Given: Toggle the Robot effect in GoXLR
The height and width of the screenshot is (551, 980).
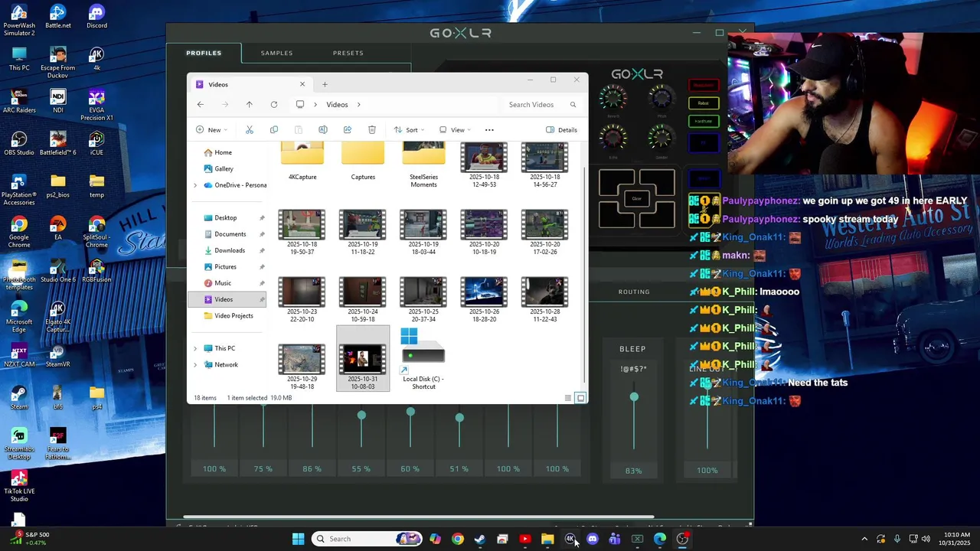Looking at the screenshot, I should 703,103.
